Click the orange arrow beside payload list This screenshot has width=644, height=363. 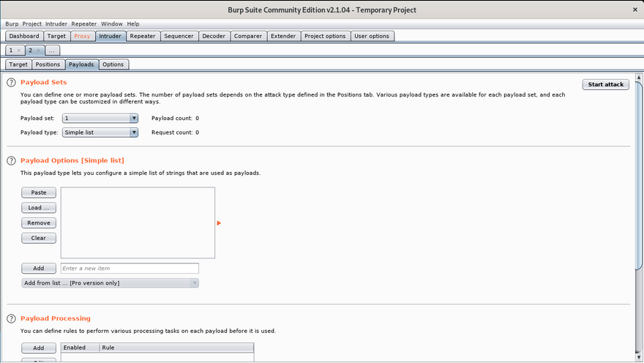tap(219, 223)
